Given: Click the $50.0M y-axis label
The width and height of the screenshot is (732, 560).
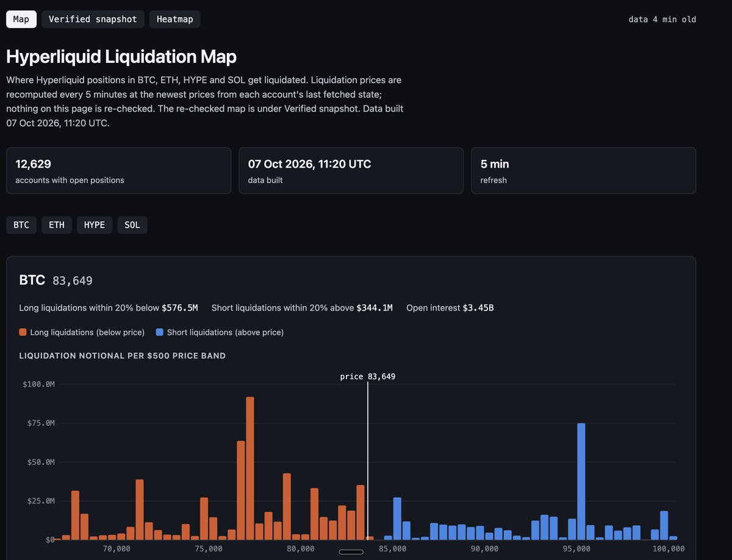Looking at the screenshot, I should 41,462.
